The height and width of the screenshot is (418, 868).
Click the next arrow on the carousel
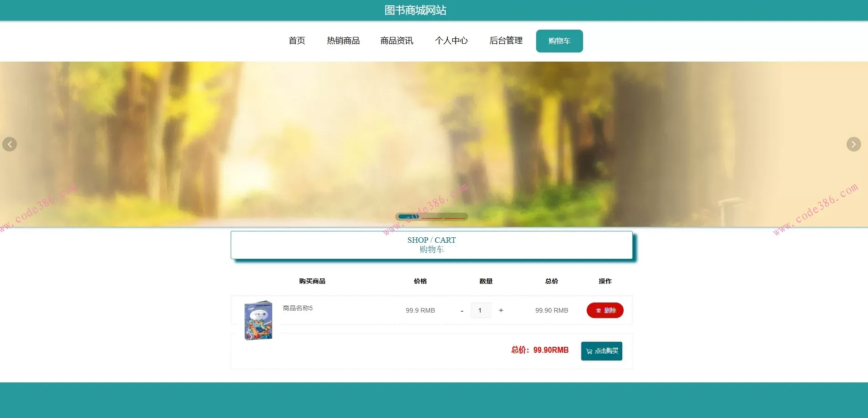[853, 144]
